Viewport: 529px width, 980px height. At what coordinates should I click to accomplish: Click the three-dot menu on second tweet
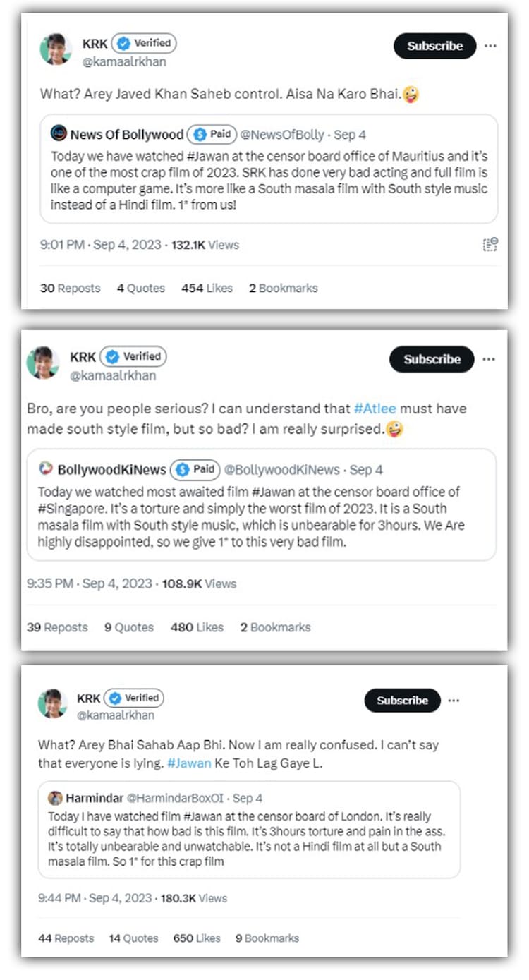489,359
